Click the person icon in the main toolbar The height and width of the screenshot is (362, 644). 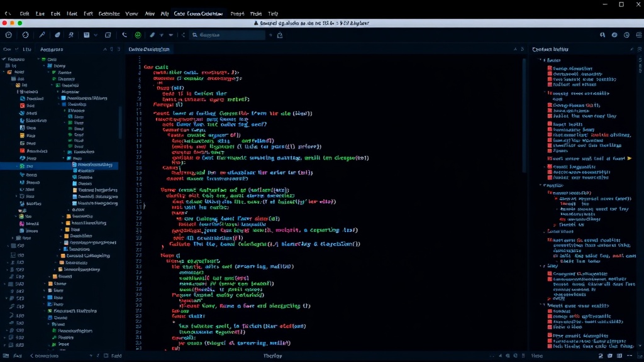pyautogui.click(x=71, y=35)
